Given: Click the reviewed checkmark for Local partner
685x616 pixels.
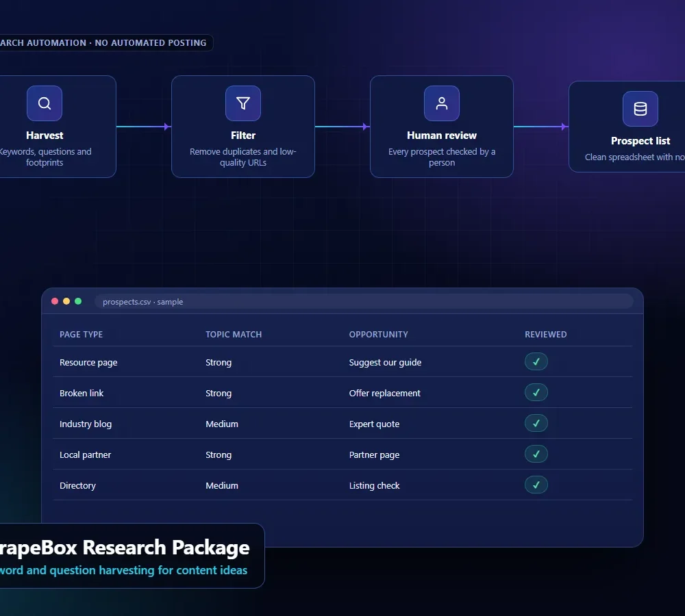Looking at the screenshot, I should tap(536, 454).
